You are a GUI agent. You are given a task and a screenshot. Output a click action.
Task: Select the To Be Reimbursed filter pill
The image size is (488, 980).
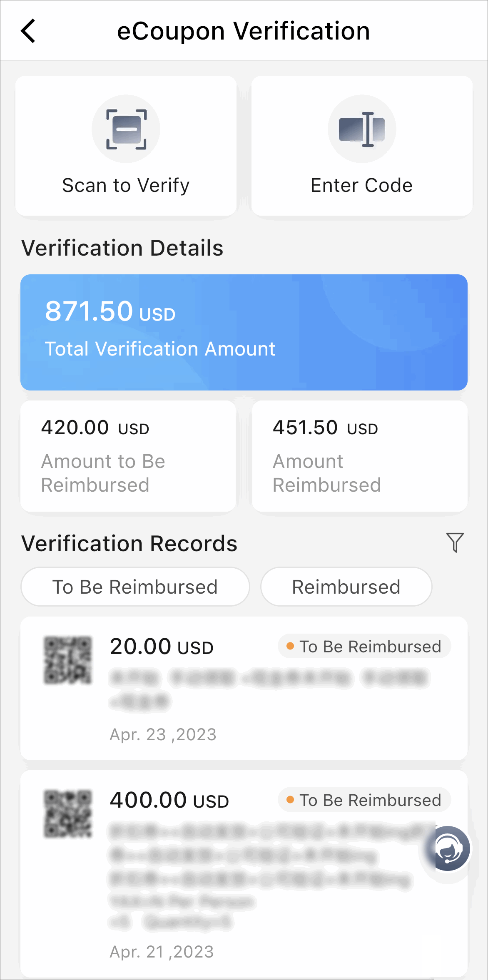point(135,587)
